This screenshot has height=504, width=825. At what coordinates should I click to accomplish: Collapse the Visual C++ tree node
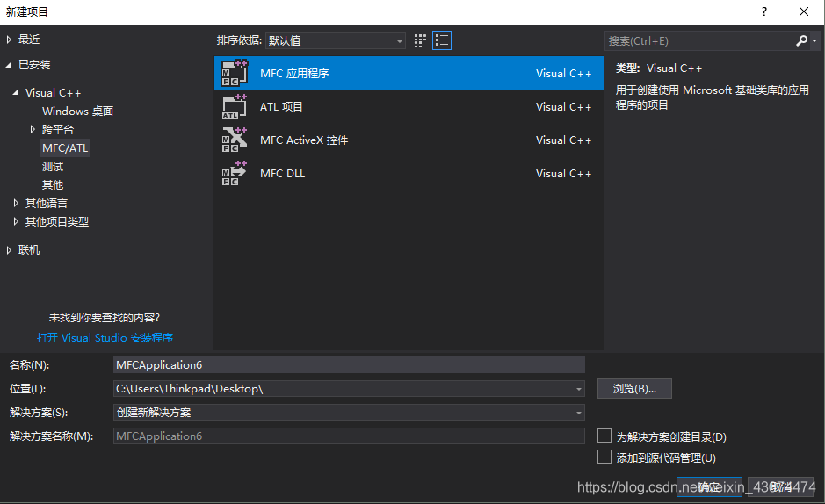pyautogui.click(x=16, y=92)
